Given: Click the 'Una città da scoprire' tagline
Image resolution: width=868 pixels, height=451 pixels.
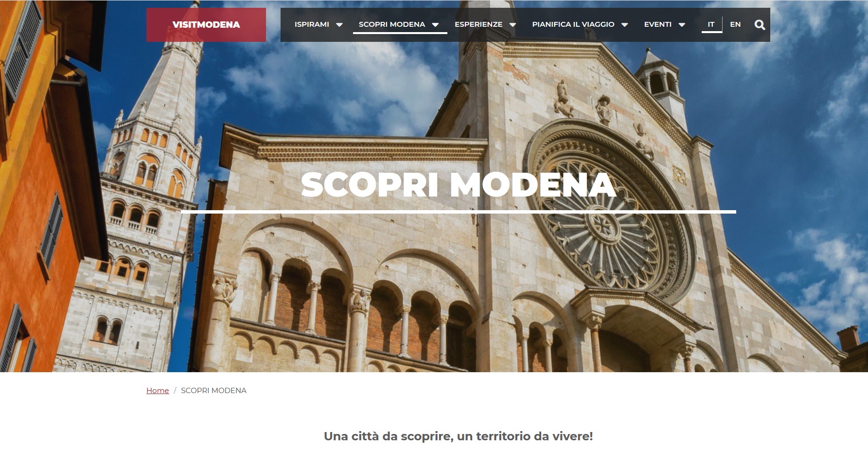Looking at the screenshot, I should coord(458,436).
